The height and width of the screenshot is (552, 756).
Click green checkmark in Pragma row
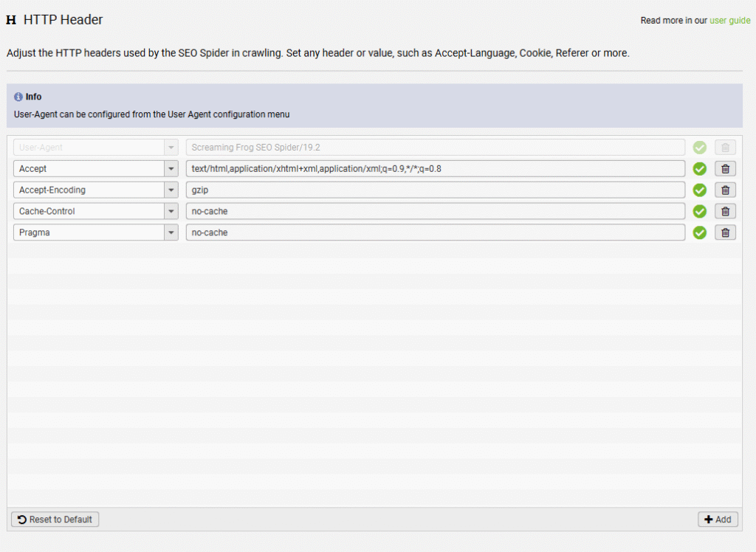700,232
